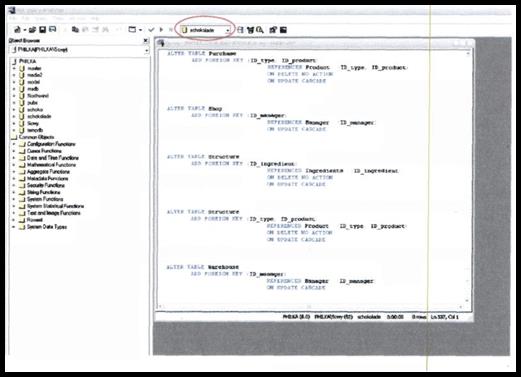The width and height of the screenshot is (521, 377).
Task: Click the Paste icon in the toolbar
Action: [x=85, y=30]
